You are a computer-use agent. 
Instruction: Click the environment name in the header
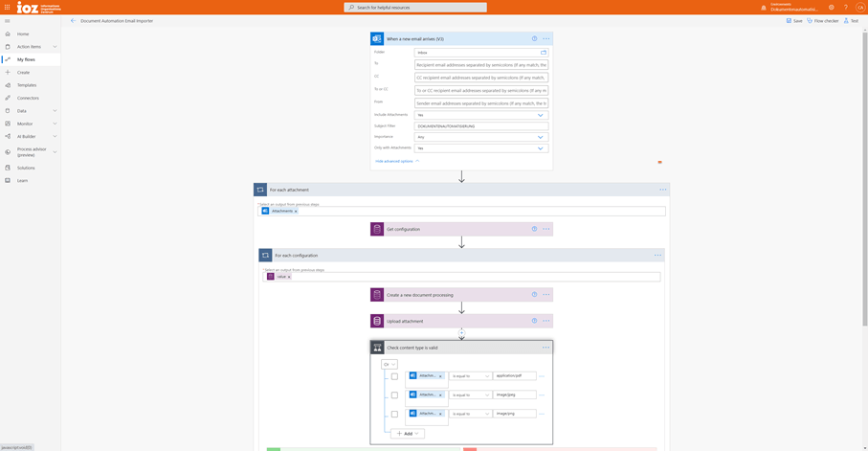[793, 8]
